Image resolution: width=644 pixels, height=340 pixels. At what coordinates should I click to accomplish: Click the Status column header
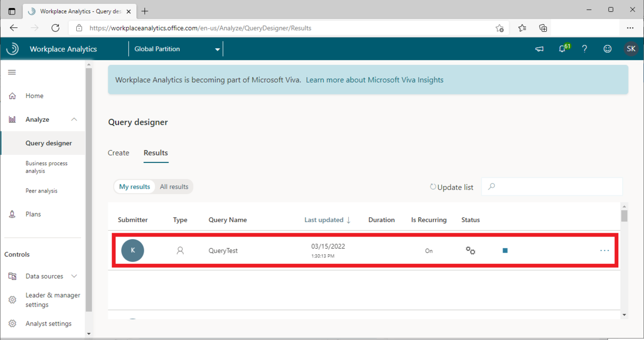click(x=471, y=220)
